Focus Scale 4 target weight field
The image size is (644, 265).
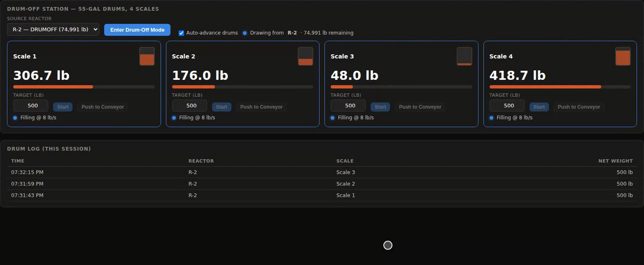click(x=507, y=106)
